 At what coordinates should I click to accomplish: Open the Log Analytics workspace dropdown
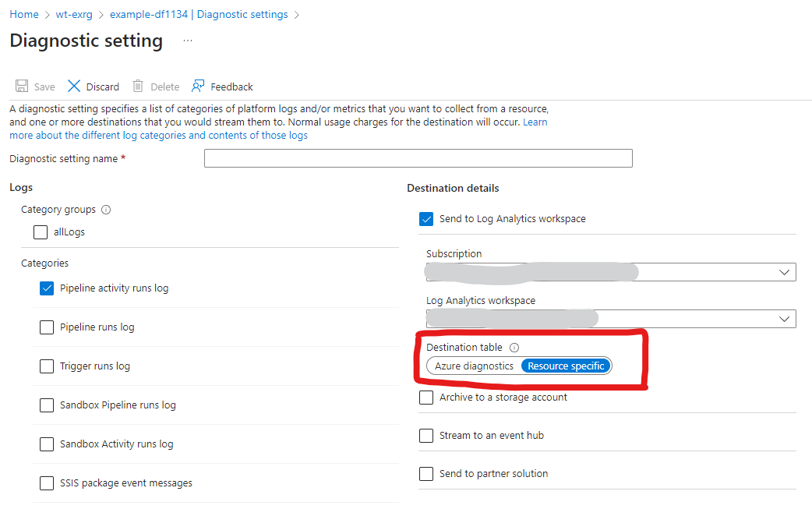[786, 318]
